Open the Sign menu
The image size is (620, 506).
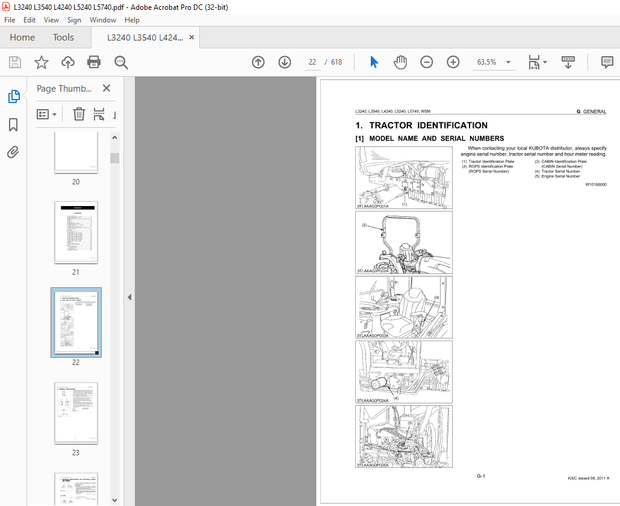coord(74,20)
